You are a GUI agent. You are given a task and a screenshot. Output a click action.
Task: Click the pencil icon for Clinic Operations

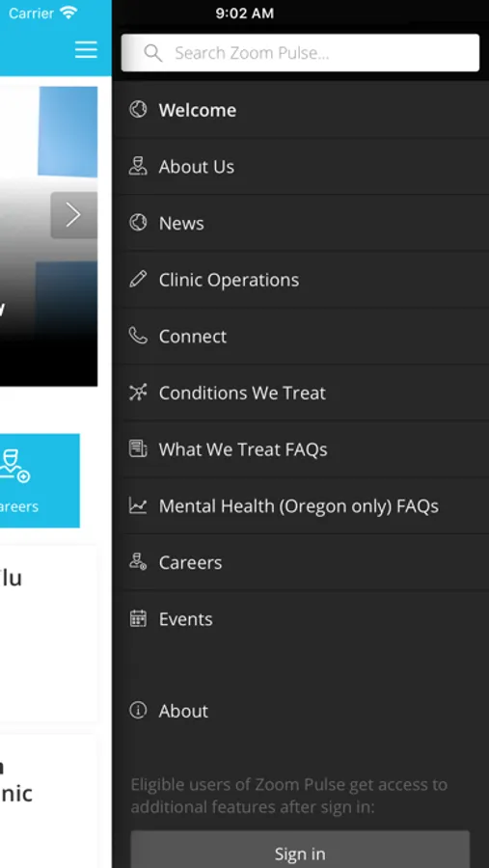click(x=138, y=279)
